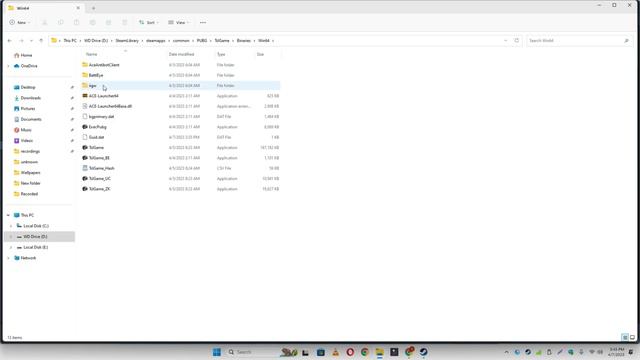This screenshot has width=640, height=360.
Task: Open File Explorer from the taskbar
Action: (x=380, y=352)
